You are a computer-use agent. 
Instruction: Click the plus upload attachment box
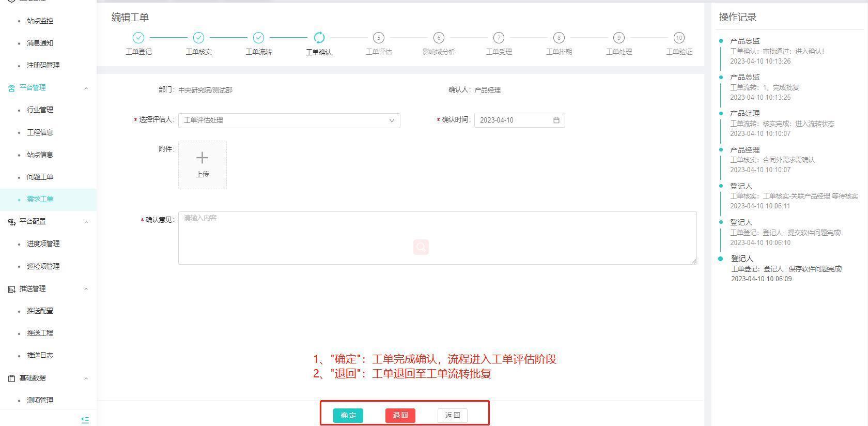(203, 165)
